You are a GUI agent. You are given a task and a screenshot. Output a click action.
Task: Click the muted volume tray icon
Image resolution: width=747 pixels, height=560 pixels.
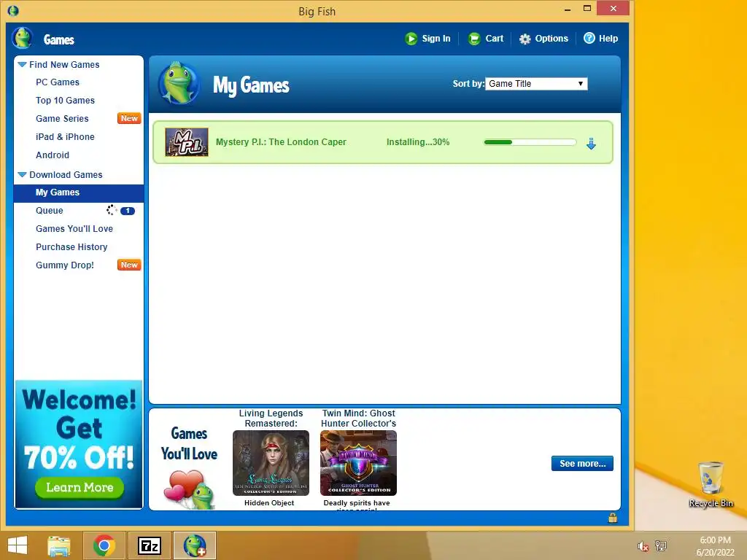[x=643, y=546]
